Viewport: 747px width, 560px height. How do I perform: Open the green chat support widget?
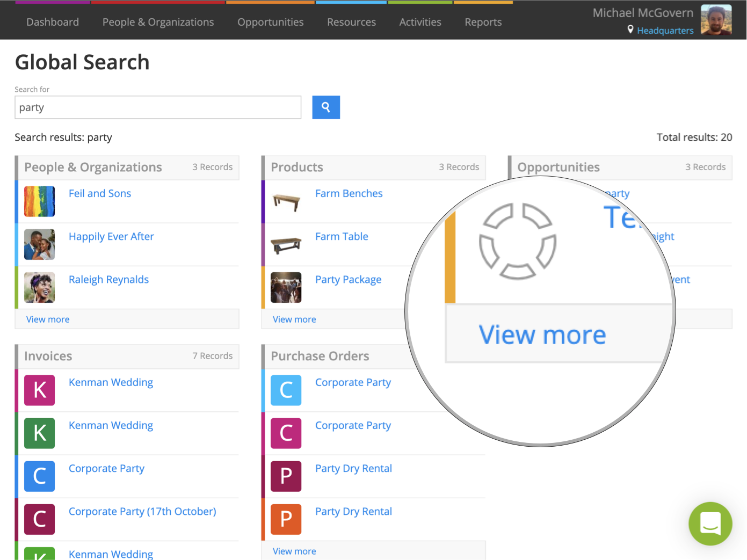[x=710, y=523]
